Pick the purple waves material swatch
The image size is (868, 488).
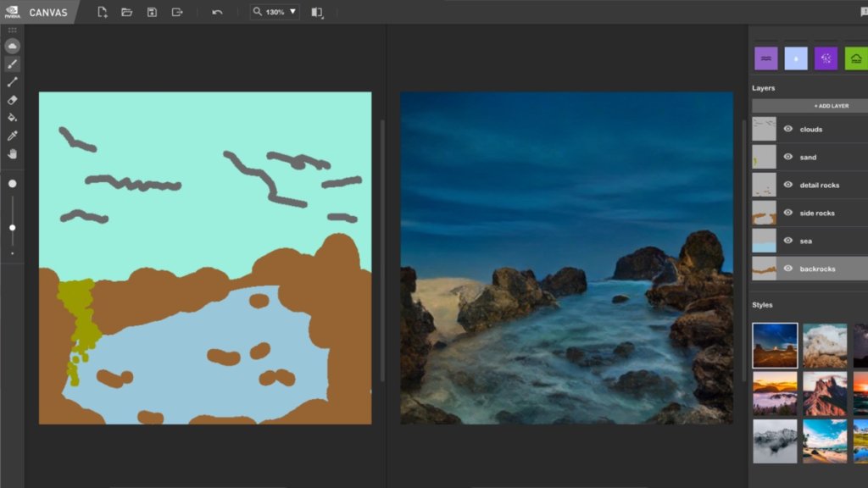pyautogui.click(x=766, y=58)
